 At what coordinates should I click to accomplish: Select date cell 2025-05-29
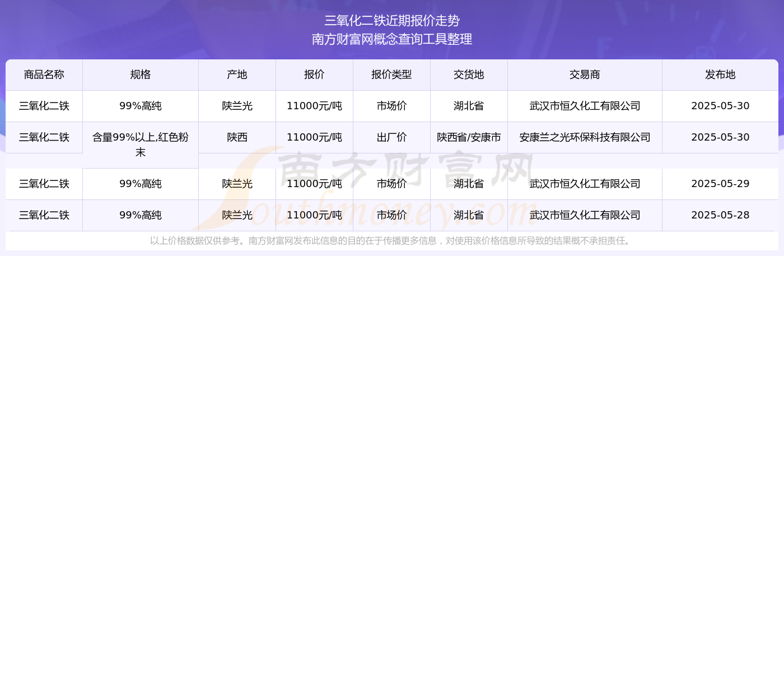(x=721, y=184)
